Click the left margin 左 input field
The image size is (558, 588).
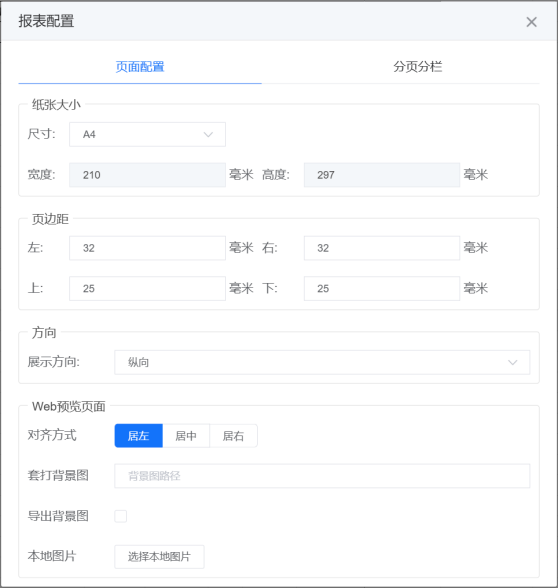[147, 248]
